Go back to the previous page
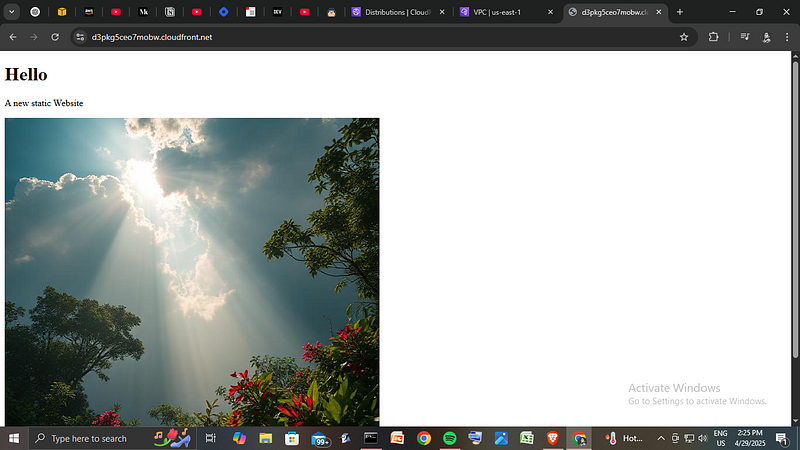800x450 pixels. click(13, 37)
